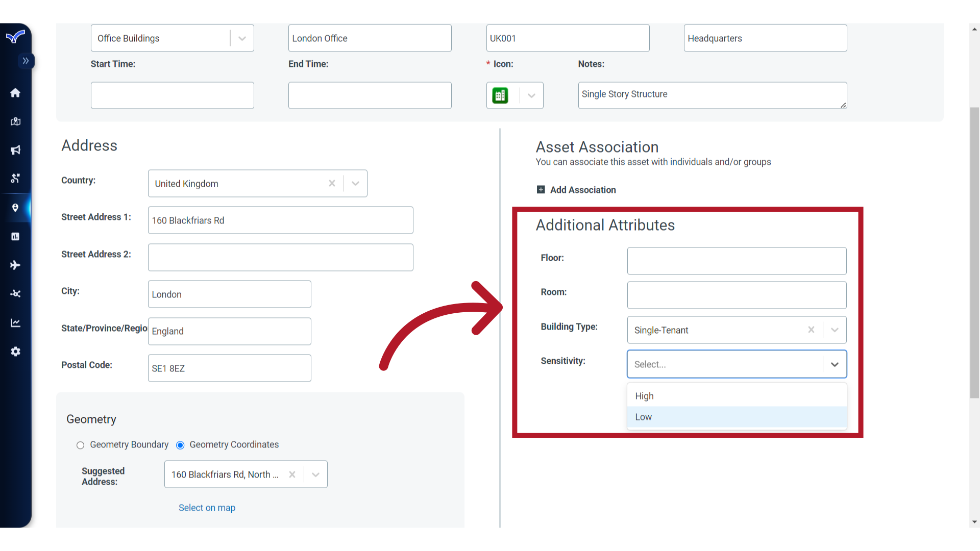Click the London Office name field
The image size is (980, 551).
[x=370, y=38]
